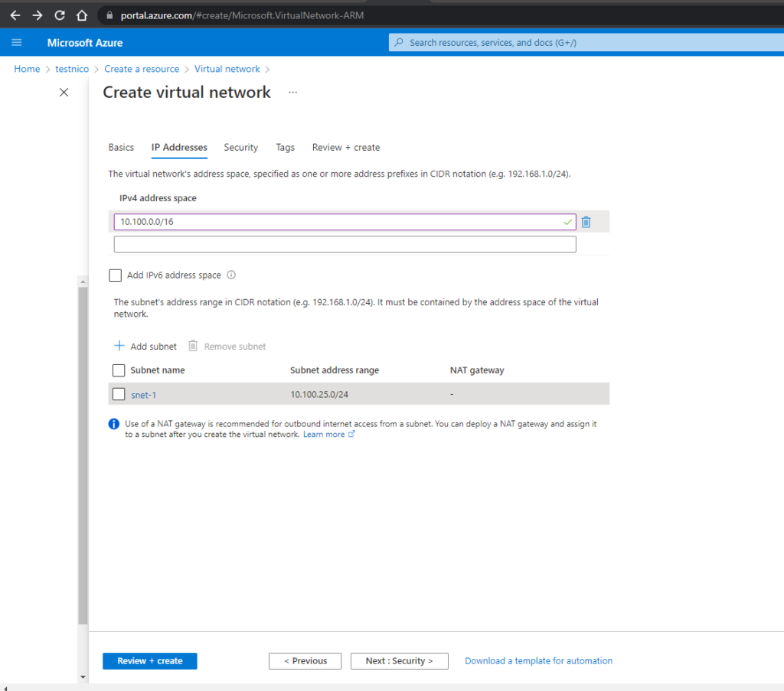The width and height of the screenshot is (784, 691).
Task: Tick the snet-1 subnet checkbox
Action: click(x=119, y=394)
